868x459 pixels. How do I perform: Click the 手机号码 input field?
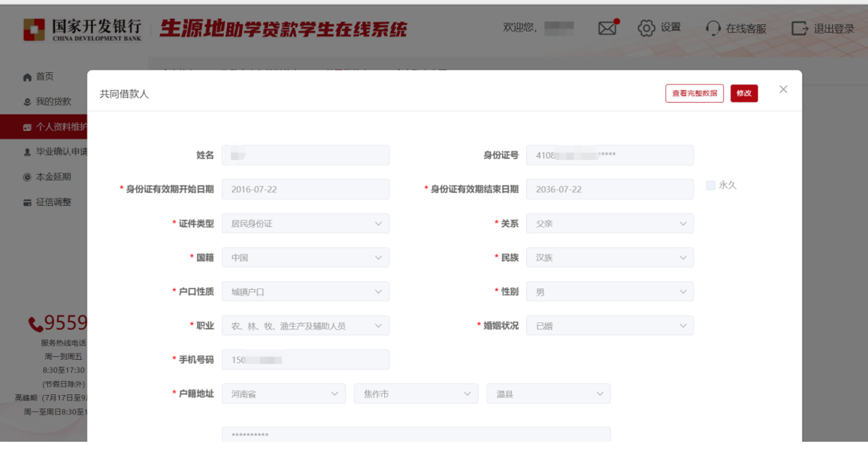tap(306, 360)
